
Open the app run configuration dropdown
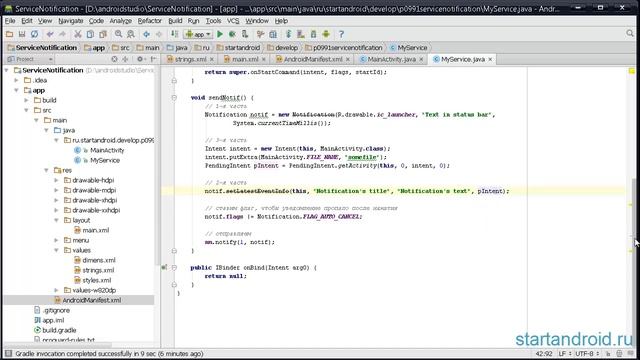tap(198, 34)
